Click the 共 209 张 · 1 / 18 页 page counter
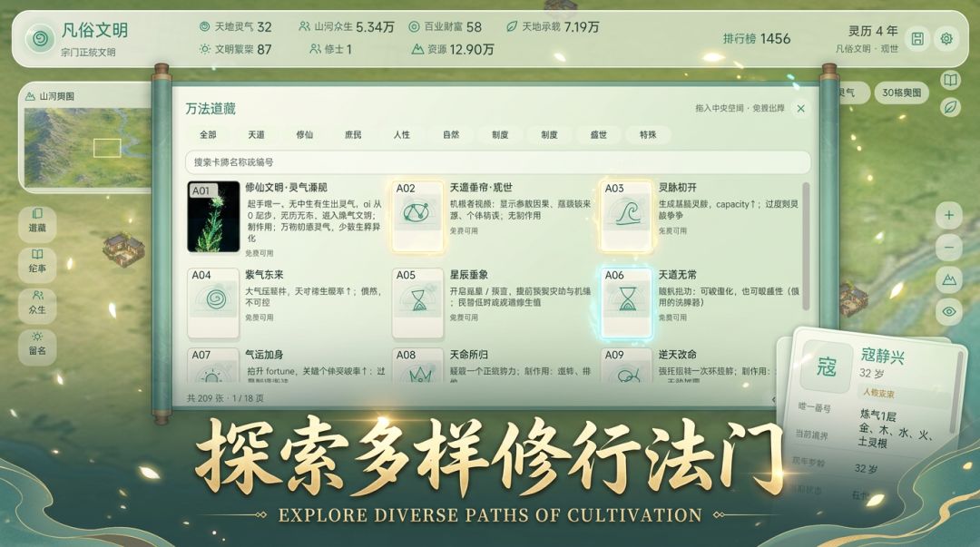Image resolution: width=980 pixels, height=547 pixels. coord(226,398)
